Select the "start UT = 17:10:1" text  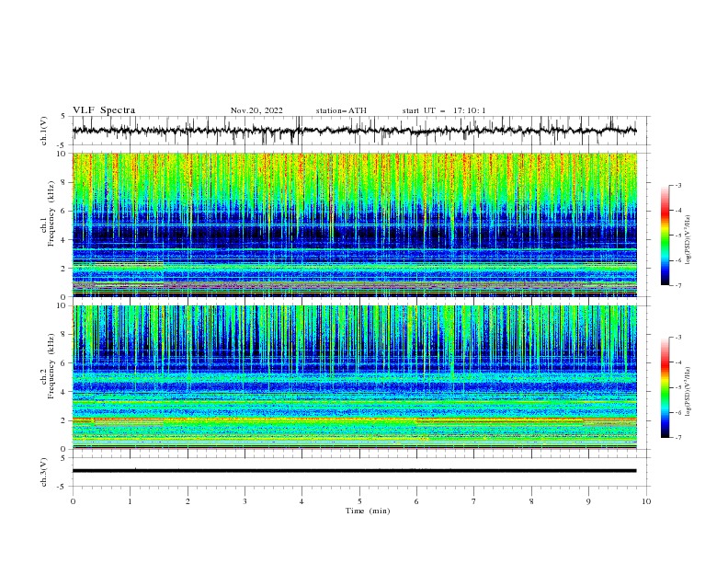[x=444, y=110]
